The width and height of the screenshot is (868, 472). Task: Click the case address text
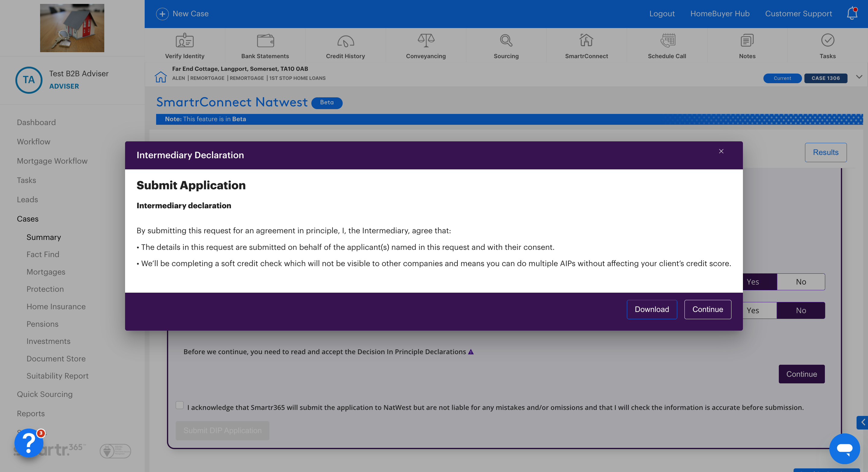pyautogui.click(x=240, y=69)
